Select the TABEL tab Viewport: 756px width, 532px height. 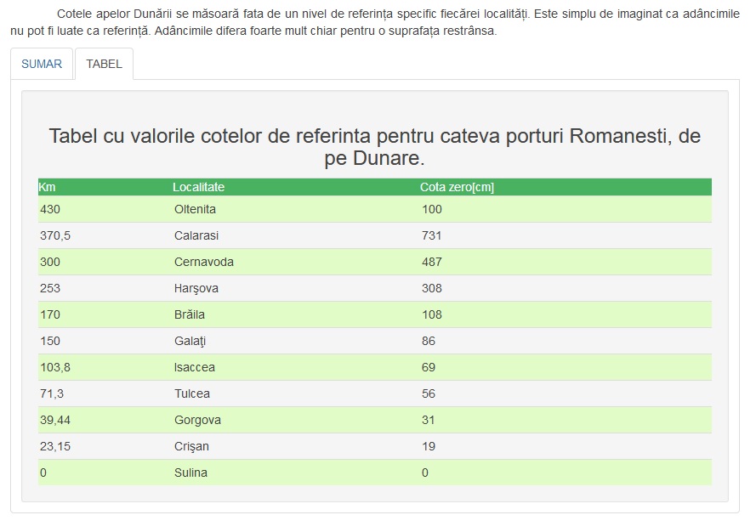tap(104, 64)
